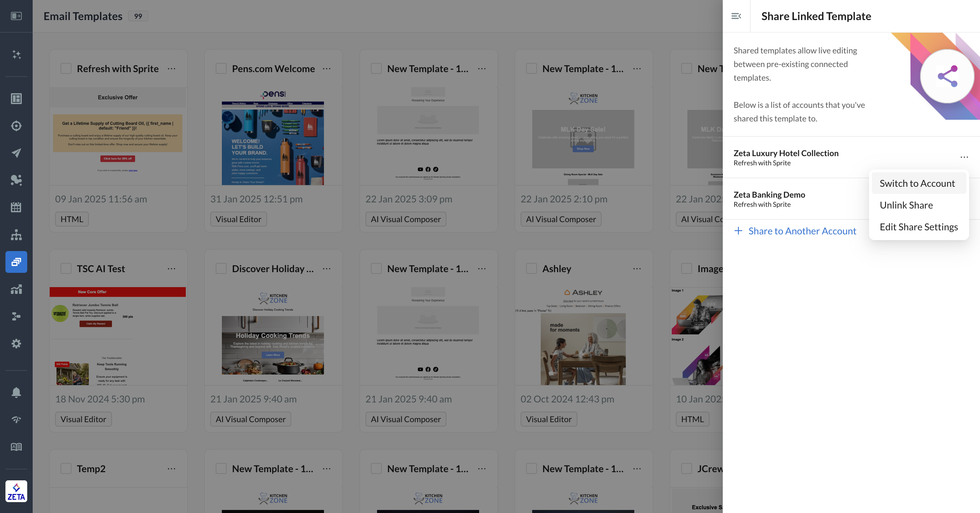Tick the checkbox on the 22 Jan 3:09 pm template
The image size is (980, 513).
coord(377,68)
